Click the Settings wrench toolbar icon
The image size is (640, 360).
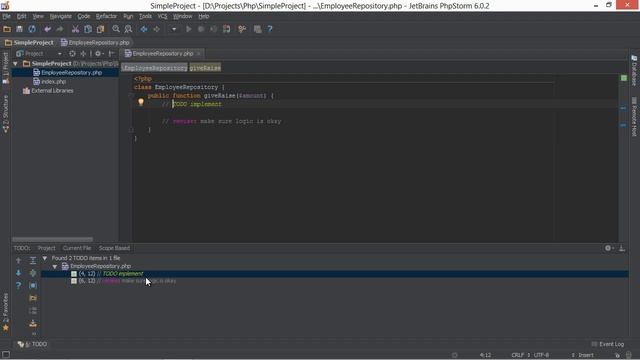point(242,29)
